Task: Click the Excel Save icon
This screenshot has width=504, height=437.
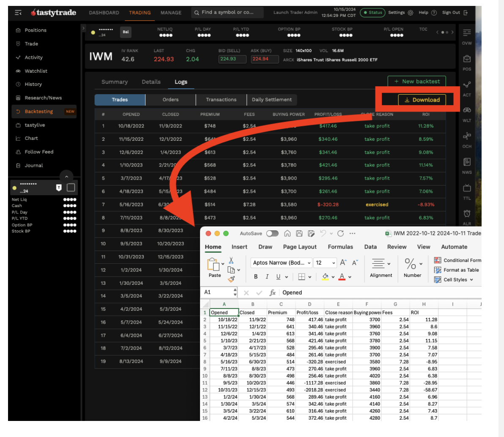Action: pos(299,234)
